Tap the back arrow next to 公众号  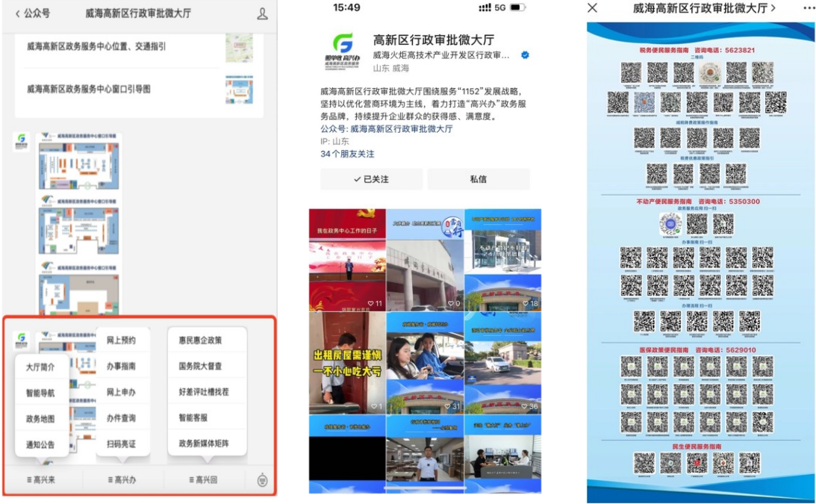(18, 13)
